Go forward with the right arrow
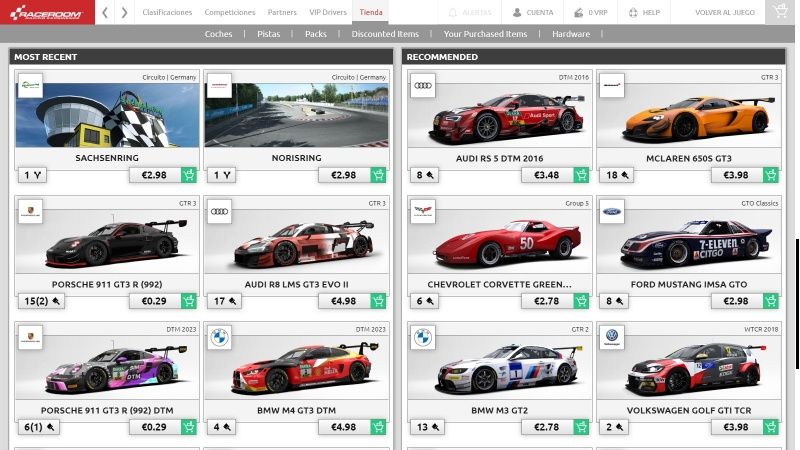Screen dimensions: 800x450 click(124, 12)
